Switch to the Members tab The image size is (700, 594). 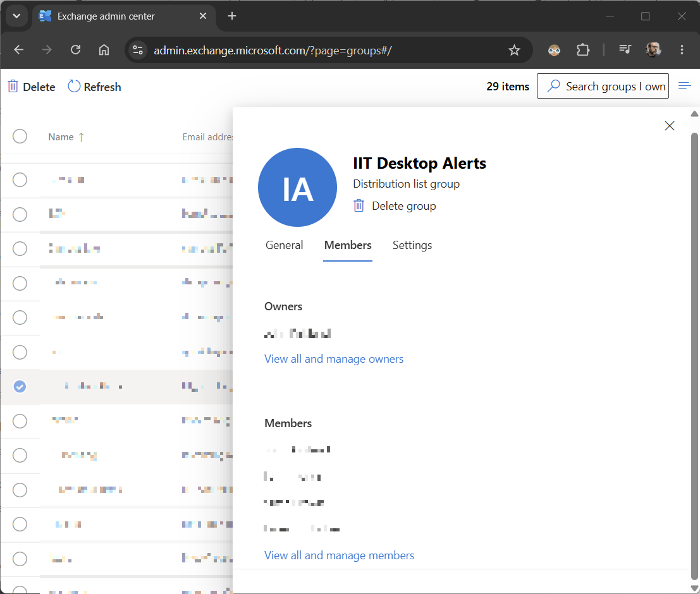coord(348,245)
